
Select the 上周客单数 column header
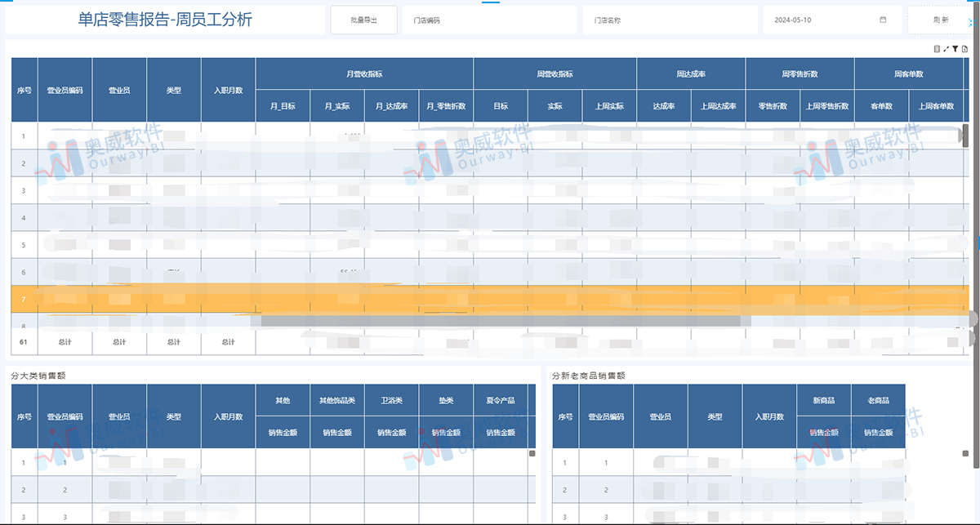(936, 106)
